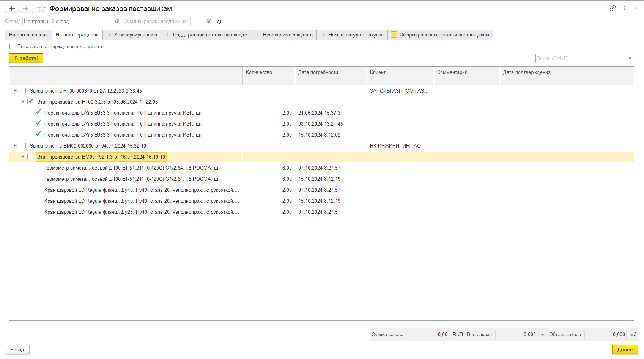Click the 'Далее' button
The width and height of the screenshot is (644, 359).
click(625, 350)
